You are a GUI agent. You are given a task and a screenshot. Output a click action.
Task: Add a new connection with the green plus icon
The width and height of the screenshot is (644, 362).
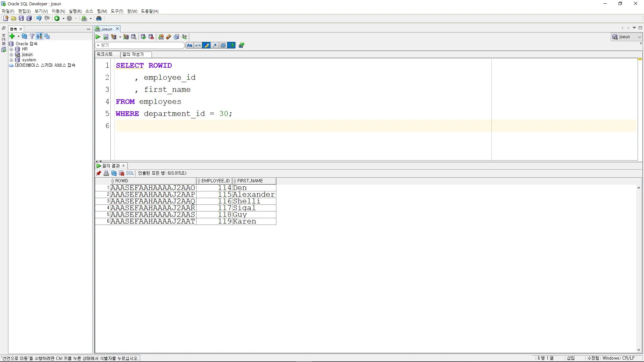12,36
